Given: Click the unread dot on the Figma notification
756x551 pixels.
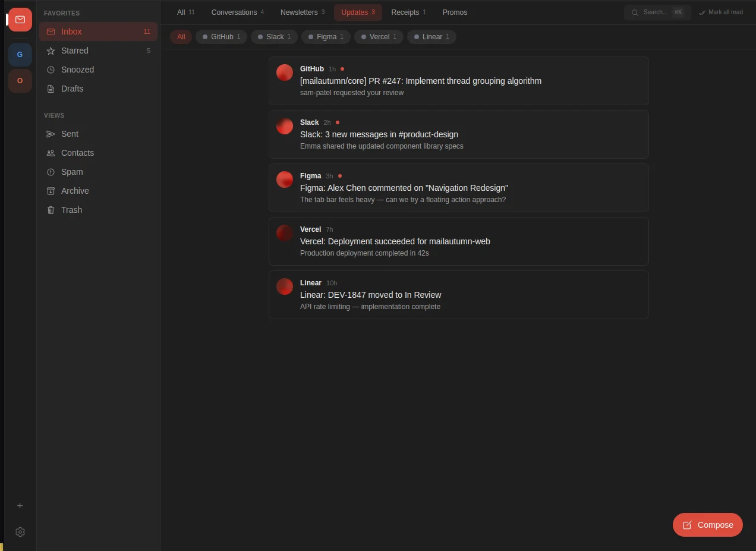Looking at the screenshot, I should [340, 176].
